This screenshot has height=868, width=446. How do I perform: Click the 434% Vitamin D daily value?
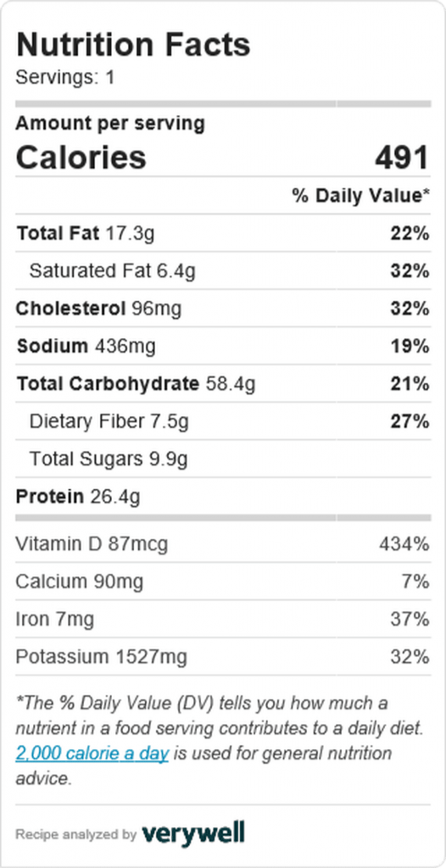(404, 544)
